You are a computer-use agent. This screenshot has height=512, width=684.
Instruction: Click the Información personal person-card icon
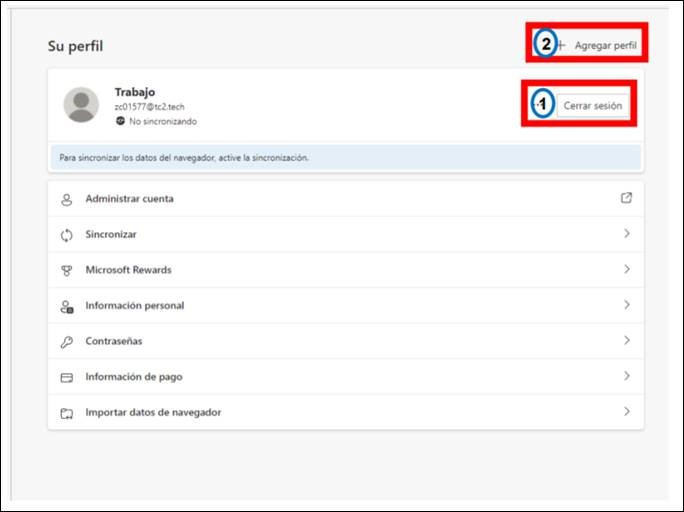click(x=67, y=306)
